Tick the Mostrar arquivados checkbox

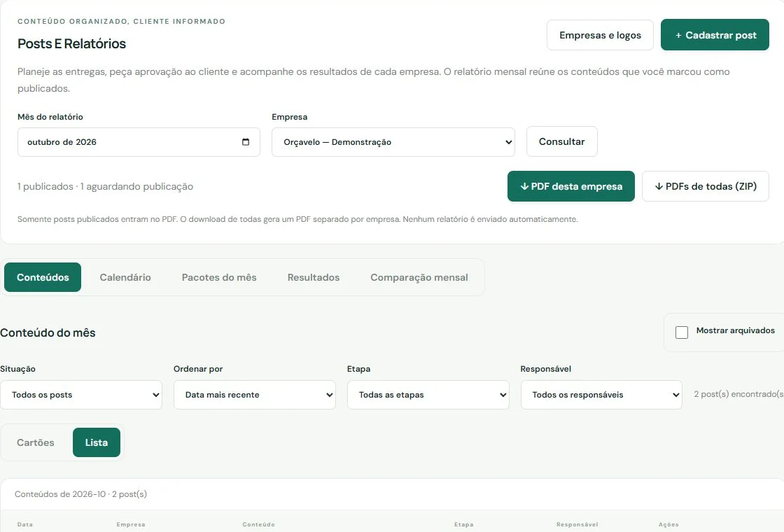pyautogui.click(x=682, y=332)
